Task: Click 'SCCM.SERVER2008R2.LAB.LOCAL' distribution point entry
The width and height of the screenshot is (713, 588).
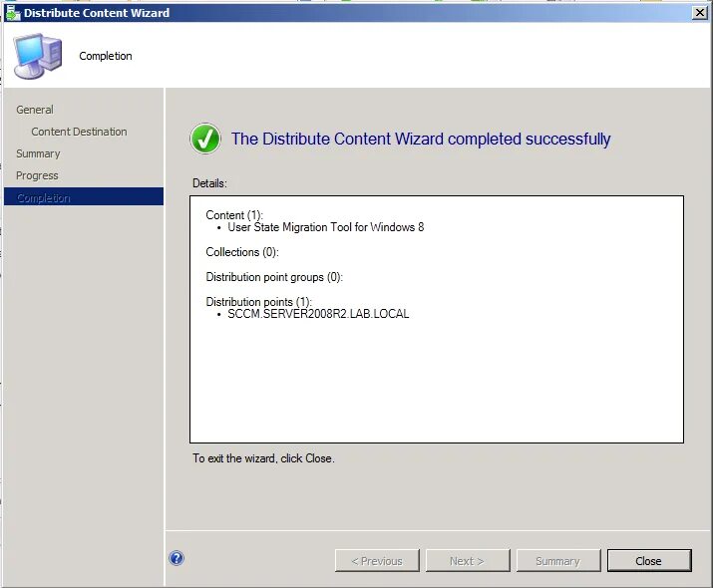Action: click(318, 314)
